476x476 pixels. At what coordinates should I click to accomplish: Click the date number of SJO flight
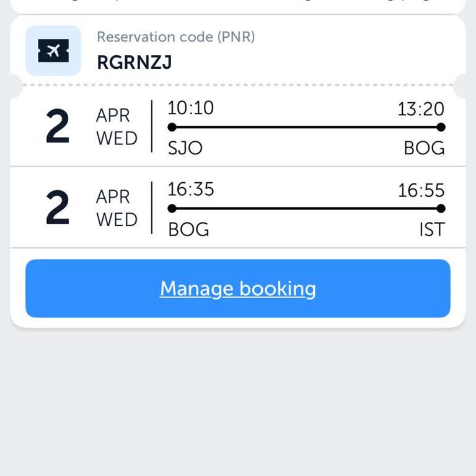point(58,128)
